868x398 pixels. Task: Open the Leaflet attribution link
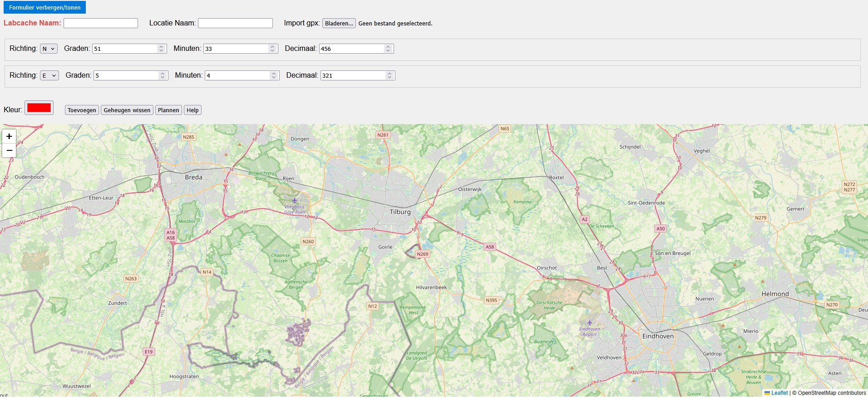779,393
